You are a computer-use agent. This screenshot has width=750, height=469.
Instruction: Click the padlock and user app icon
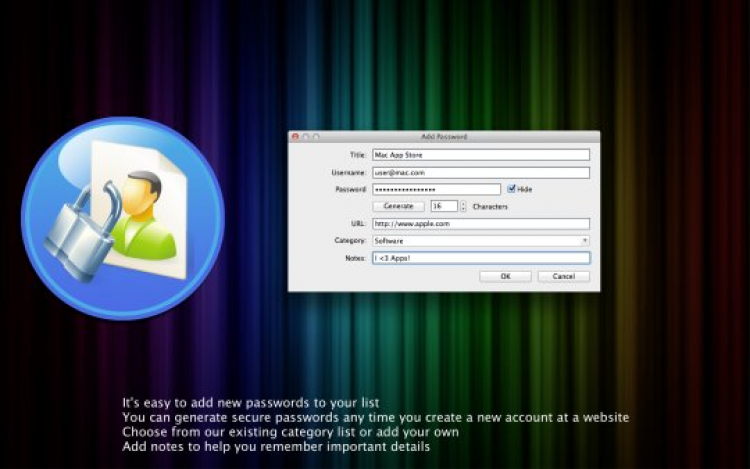pyautogui.click(x=123, y=218)
